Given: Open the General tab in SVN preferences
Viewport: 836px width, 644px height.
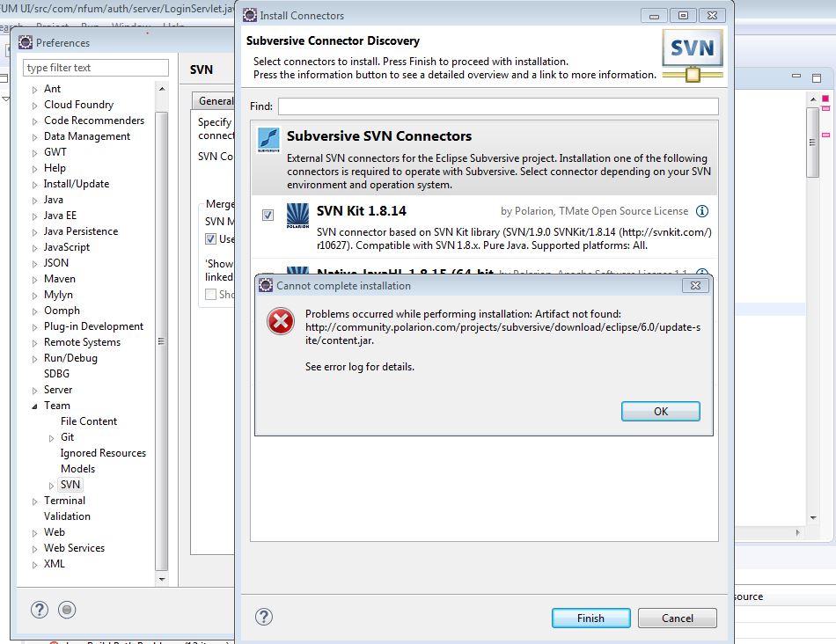Looking at the screenshot, I should click(215, 101).
